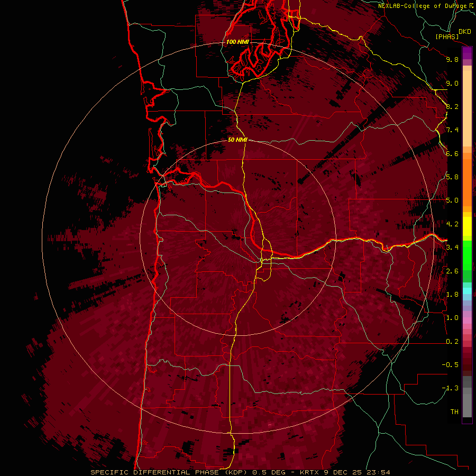Click the 9.8 value on the color scale
This screenshot has width=476, height=476.
[x=452, y=59]
